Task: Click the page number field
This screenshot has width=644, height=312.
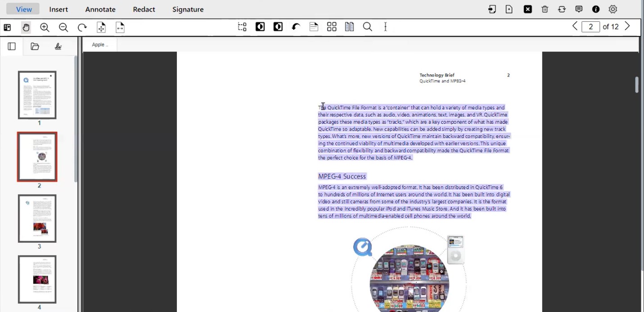Action: 590,27
